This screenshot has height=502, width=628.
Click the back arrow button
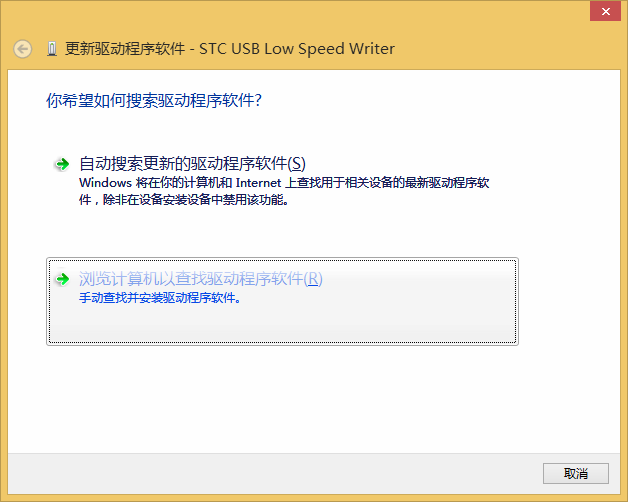point(22,49)
